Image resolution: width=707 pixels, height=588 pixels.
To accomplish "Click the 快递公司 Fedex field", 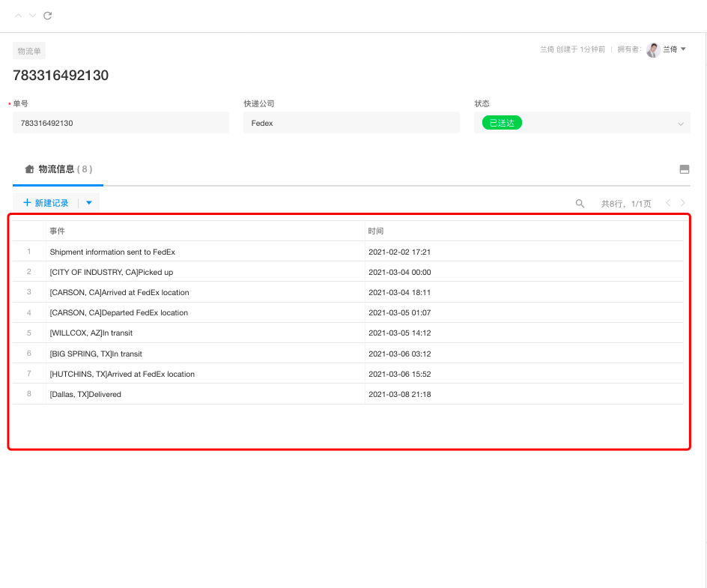I will 351,123.
